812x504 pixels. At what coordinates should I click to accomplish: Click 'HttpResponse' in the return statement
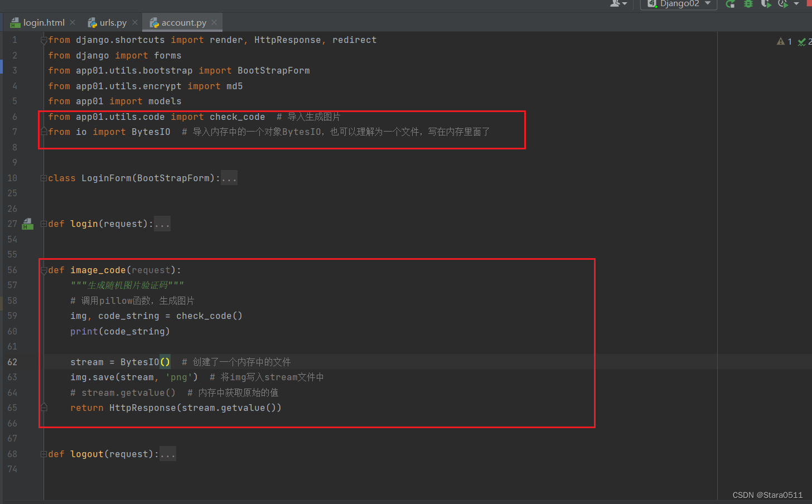coord(143,408)
